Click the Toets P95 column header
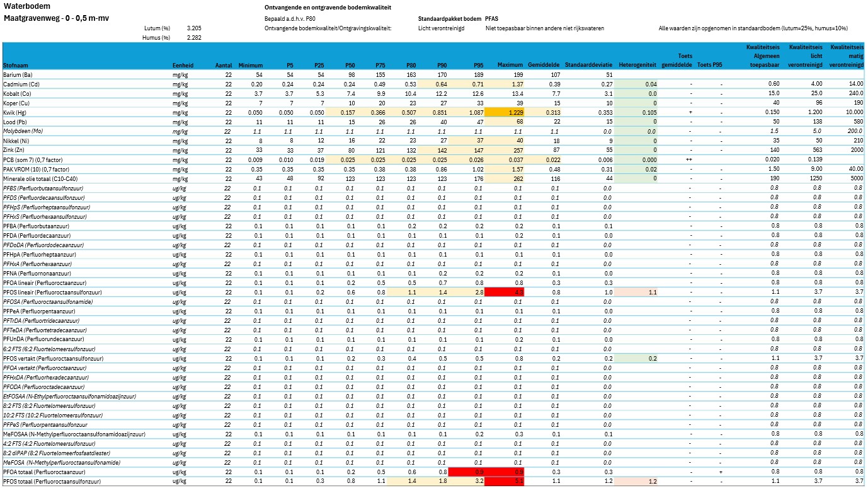The width and height of the screenshot is (868, 488). coord(710,65)
